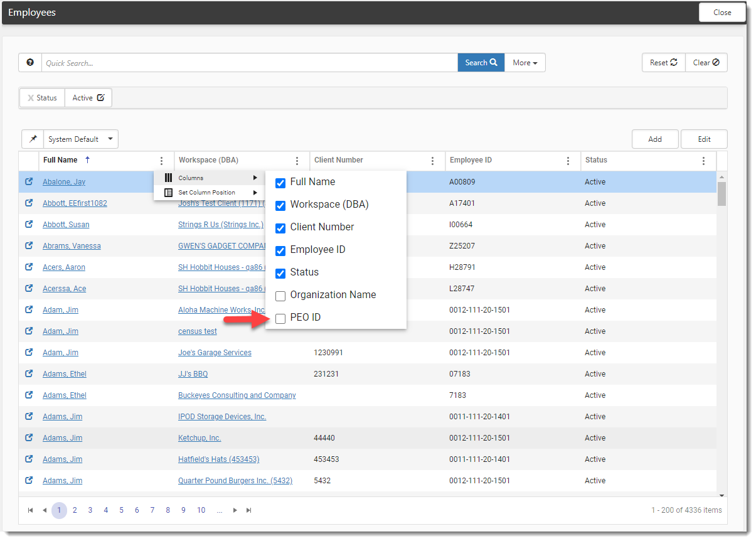
Task: Uncheck the Client Number column checkbox
Action: [x=280, y=228]
